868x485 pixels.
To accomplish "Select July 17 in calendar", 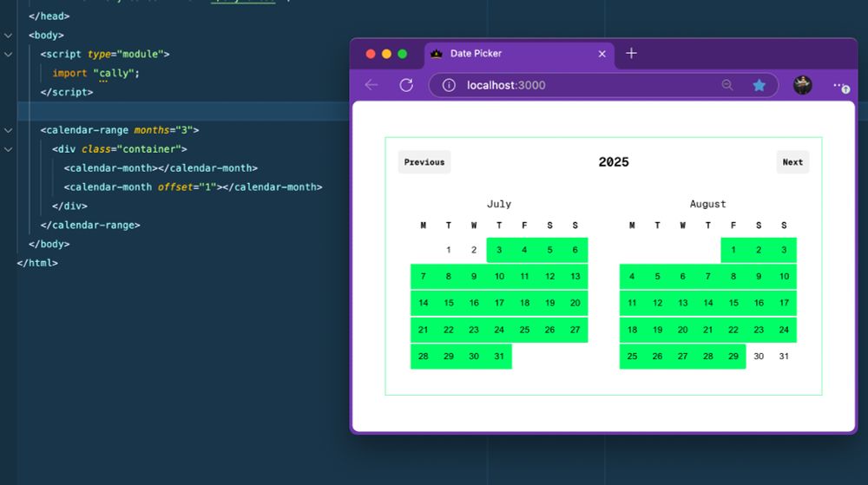I will pyautogui.click(x=499, y=303).
